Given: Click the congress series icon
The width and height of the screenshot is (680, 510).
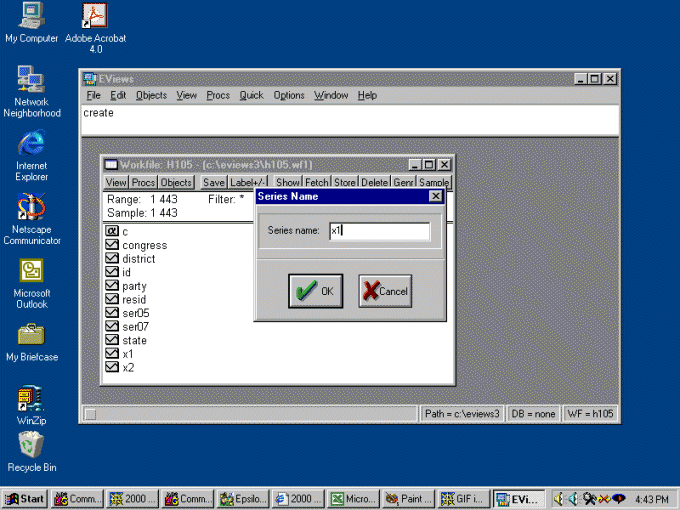Looking at the screenshot, I should tap(112, 245).
